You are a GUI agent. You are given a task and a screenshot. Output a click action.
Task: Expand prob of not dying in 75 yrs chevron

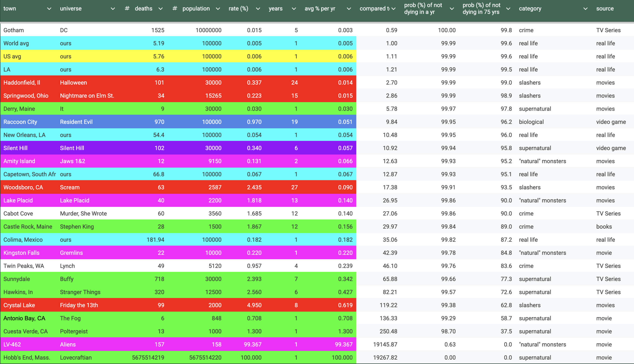click(x=508, y=9)
